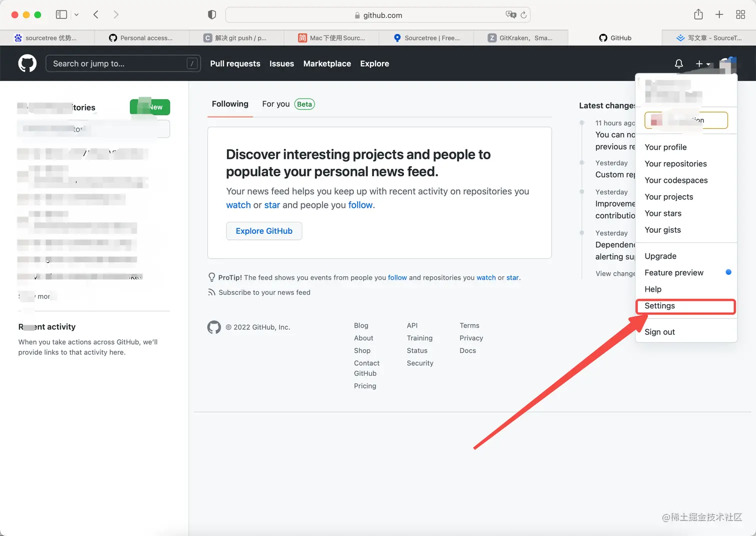756x536 pixels.
Task: Open the Shop footer link
Action: tap(362, 350)
